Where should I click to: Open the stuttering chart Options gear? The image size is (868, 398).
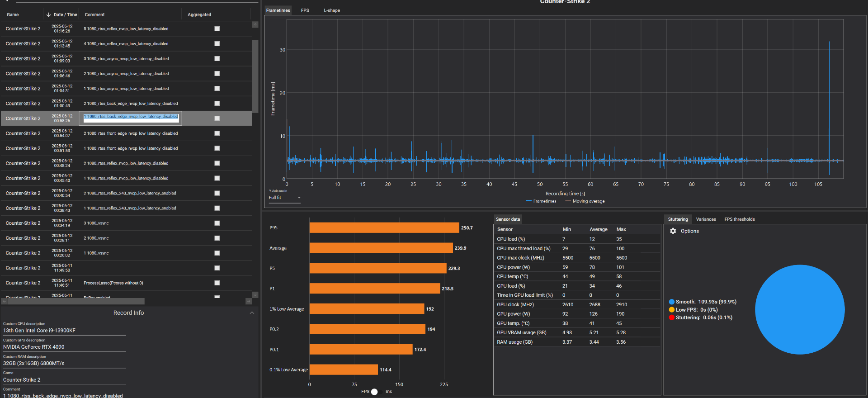[673, 231]
